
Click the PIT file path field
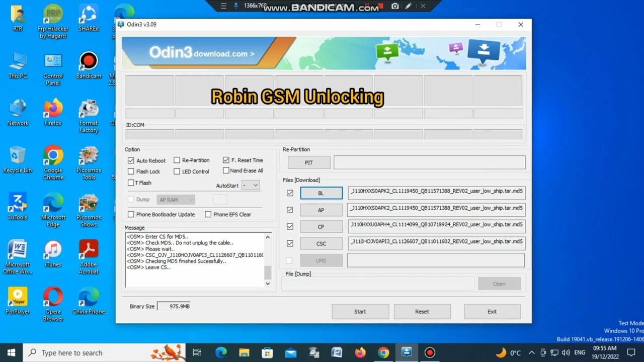pyautogui.click(x=429, y=162)
